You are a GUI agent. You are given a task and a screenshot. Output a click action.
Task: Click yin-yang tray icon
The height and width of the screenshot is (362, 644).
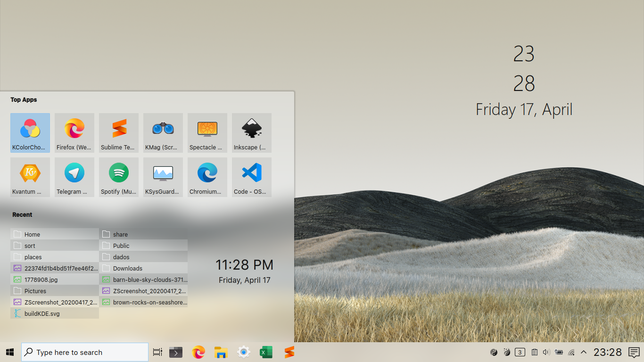pyautogui.click(x=494, y=352)
